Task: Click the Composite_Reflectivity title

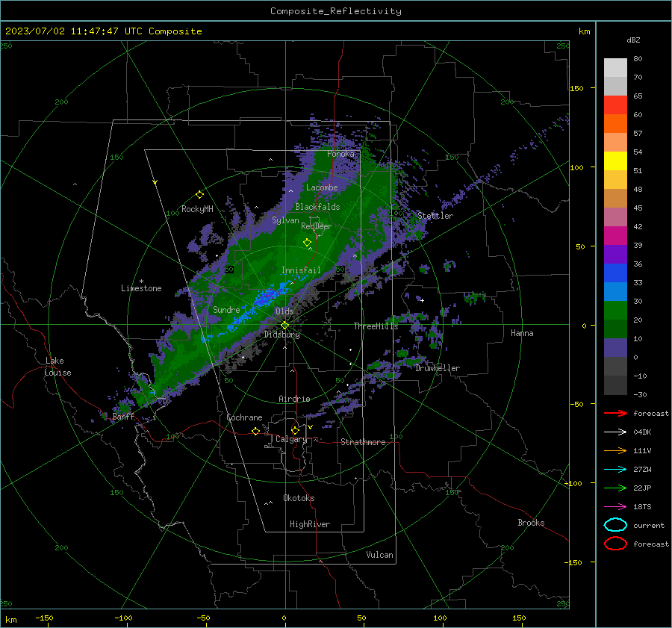Action: (336, 11)
